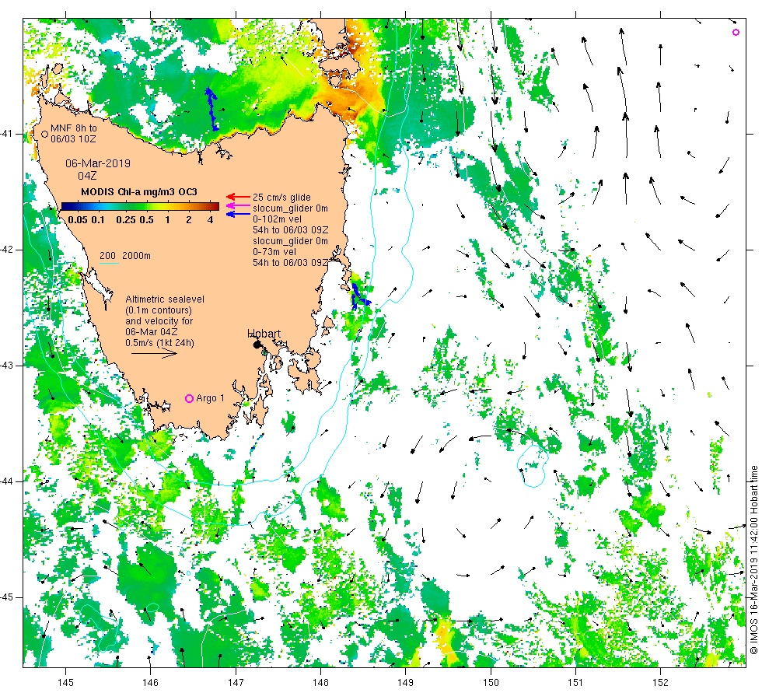Screen dimensions: 762x700
Task: Click the red end of color bar
Action: click(214, 207)
